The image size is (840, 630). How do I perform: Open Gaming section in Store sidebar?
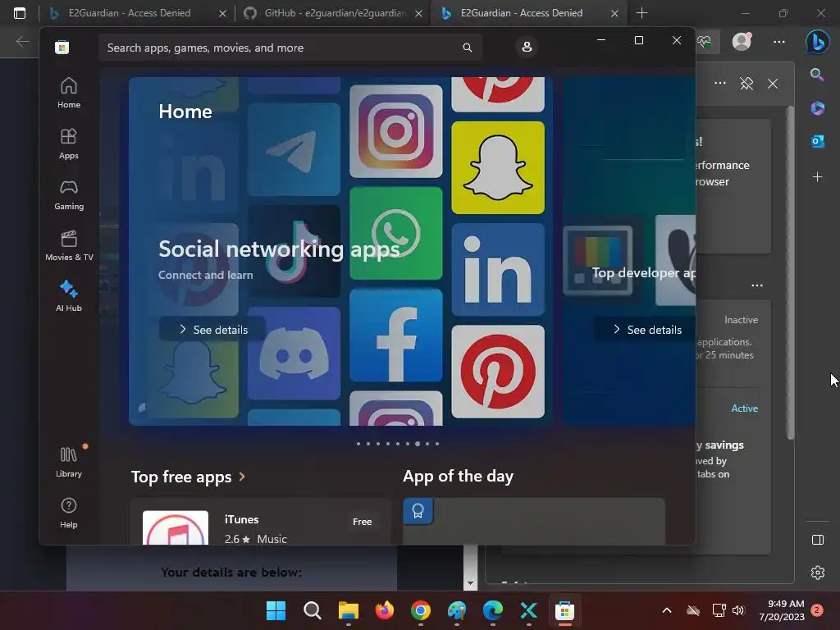coord(69,194)
